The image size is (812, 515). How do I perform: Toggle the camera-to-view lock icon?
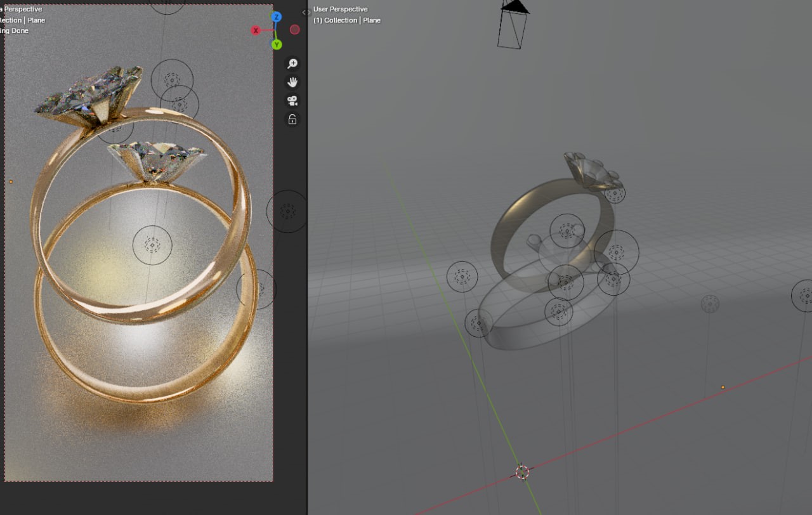click(x=292, y=119)
